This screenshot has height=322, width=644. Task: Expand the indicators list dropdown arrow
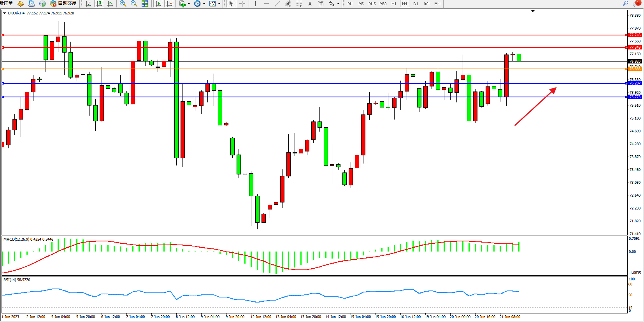189,4
